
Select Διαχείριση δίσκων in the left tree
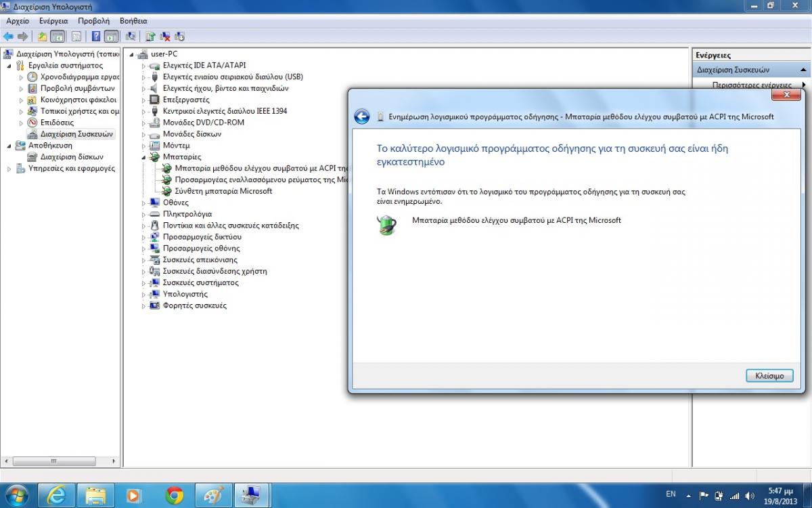pyautogui.click(x=72, y=157)
